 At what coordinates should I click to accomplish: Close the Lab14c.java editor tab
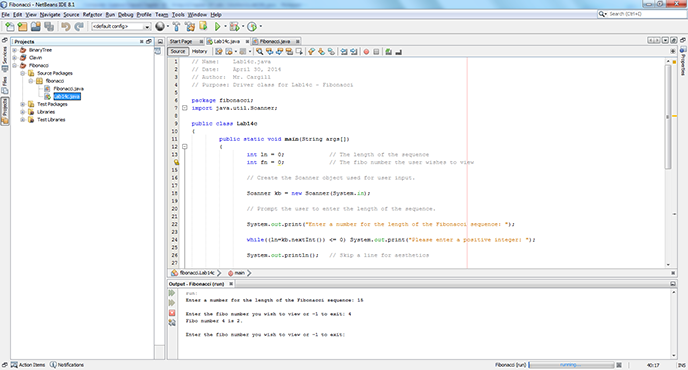pyautogui.click(x=247, y=41)
